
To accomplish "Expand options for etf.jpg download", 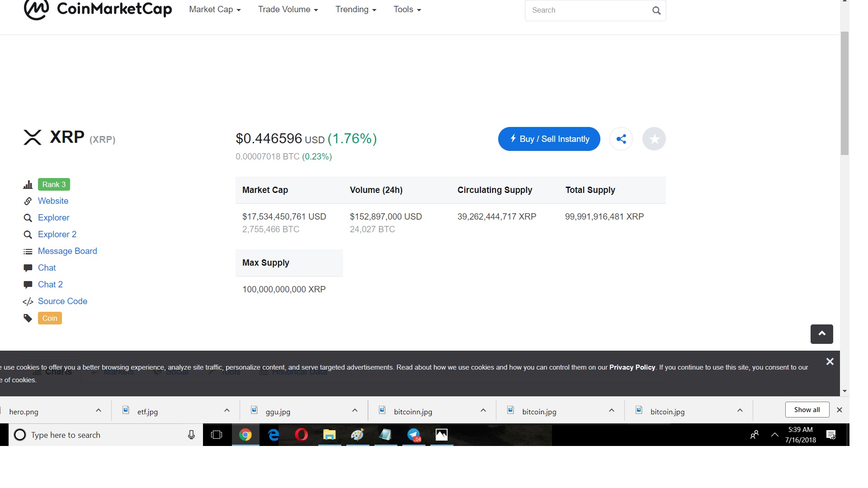I will pos(227,410).
